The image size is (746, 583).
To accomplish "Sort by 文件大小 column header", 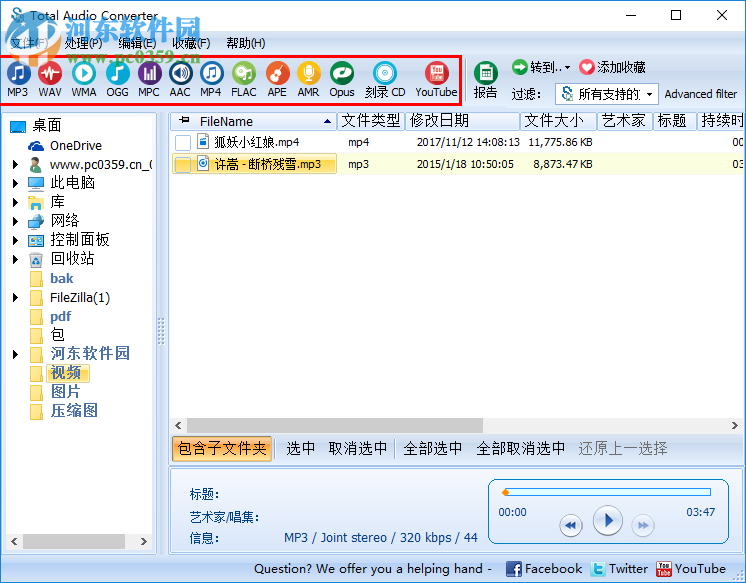I will pyautogui.click(x=559, y=121).
